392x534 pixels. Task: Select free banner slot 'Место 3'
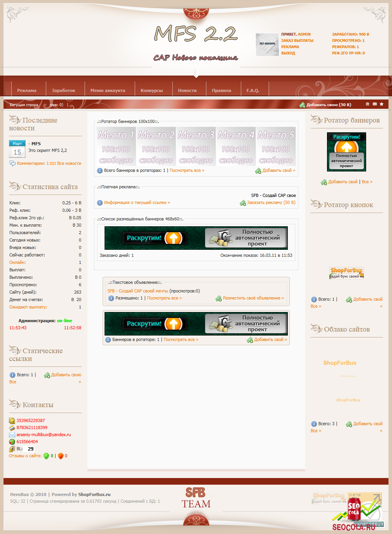click(196, 147)
